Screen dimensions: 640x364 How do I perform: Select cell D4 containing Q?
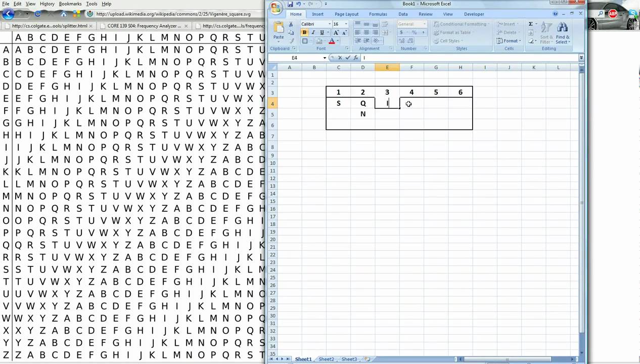[x=362, y=103]
